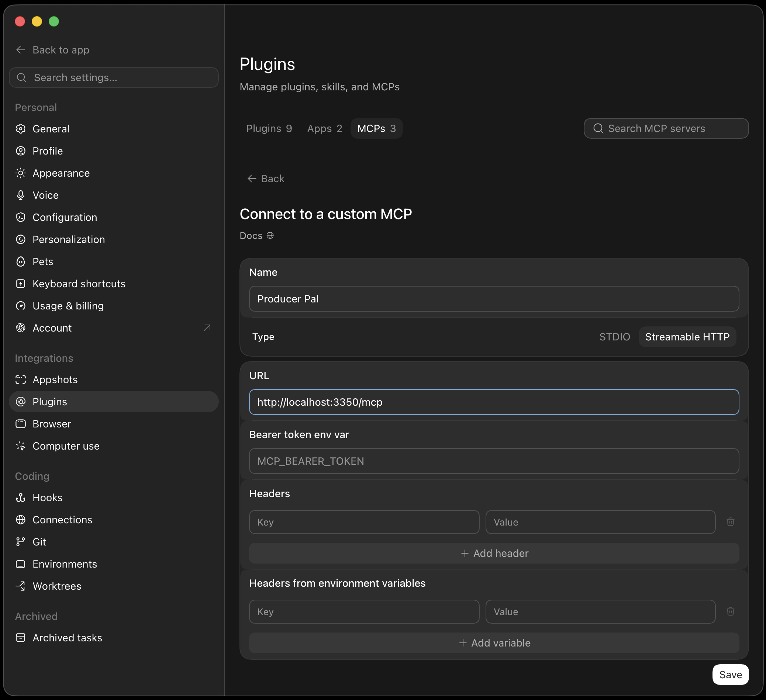Click the Browser window icon
Image resolution: width=766 pixels, height=700 pixels.
[x=21, y=424]
